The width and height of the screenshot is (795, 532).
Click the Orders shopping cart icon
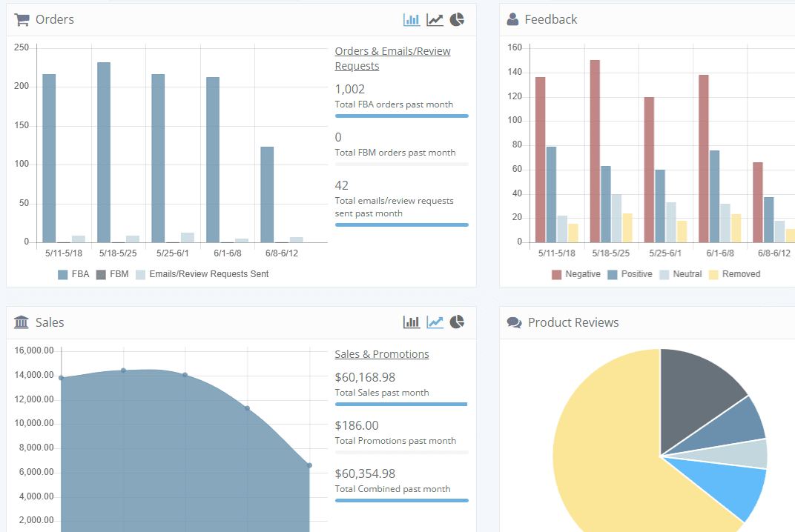click(x=22, y=20)
